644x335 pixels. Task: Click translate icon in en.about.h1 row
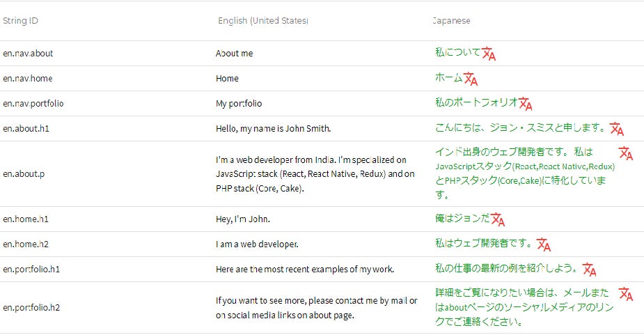pos(616,129)
